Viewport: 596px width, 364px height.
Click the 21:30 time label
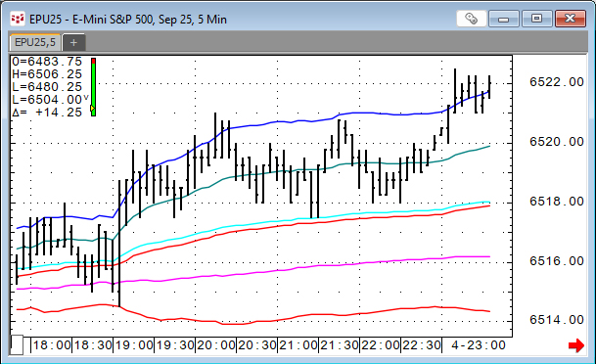[340, 345]
